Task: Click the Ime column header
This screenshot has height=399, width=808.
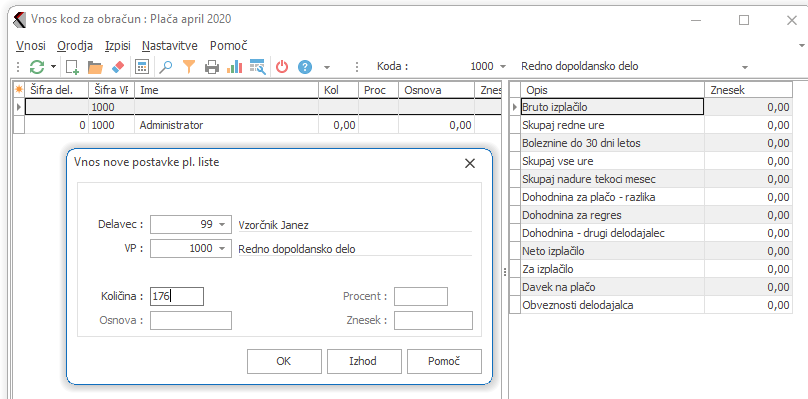Action: click(x=227, y=90)
